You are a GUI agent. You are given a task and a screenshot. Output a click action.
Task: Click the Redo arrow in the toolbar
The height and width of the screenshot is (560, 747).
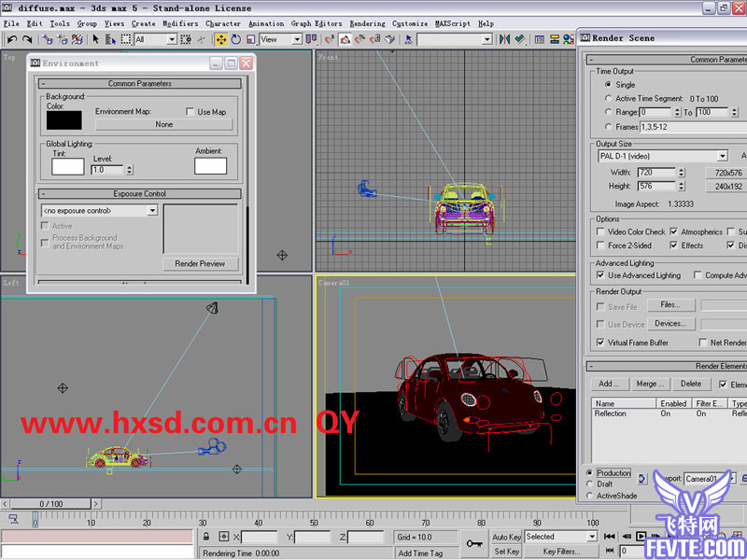pos(27,39)
